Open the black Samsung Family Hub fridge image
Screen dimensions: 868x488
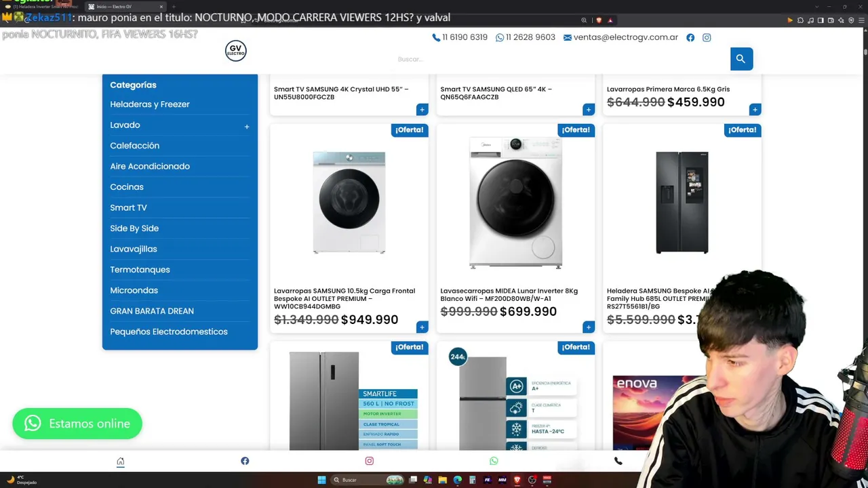click(x=682, y=203)
